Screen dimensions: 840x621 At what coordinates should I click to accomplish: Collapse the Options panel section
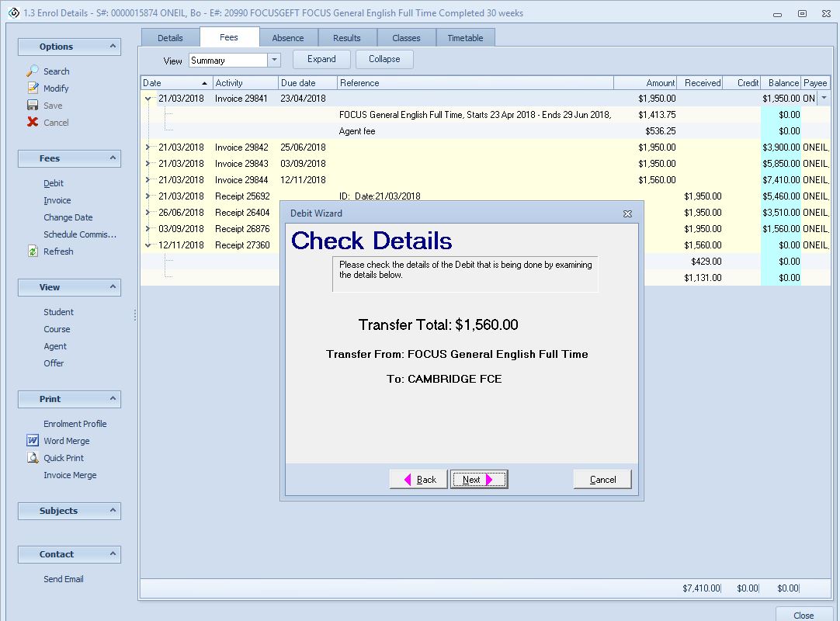point(113,47)
